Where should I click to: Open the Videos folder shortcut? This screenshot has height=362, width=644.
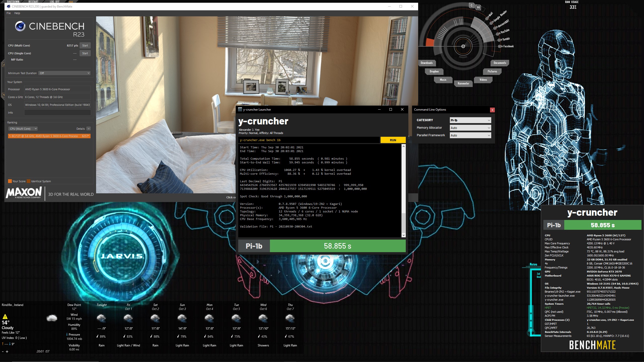click(x=483, y=80)
